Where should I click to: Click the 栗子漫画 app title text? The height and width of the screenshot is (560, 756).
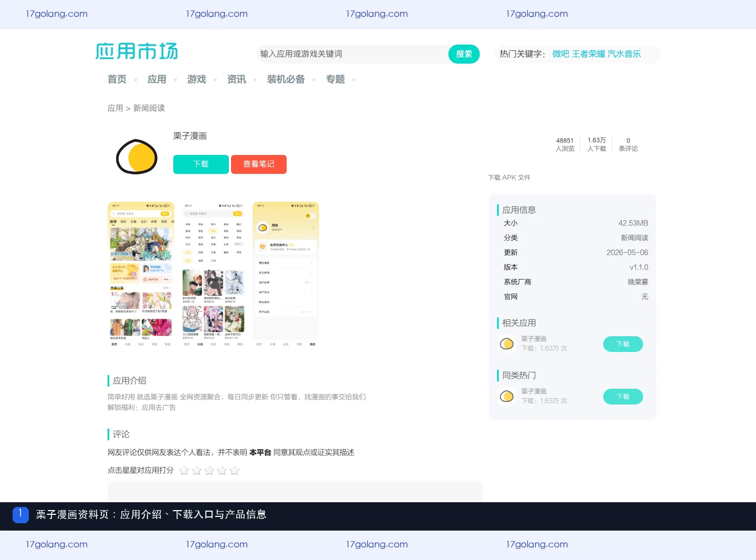coord(190,136)
